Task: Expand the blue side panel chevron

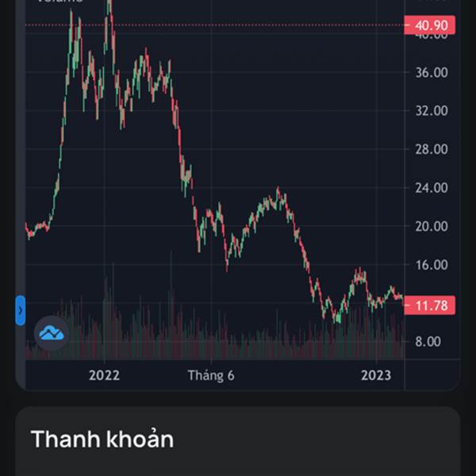Action: (21, 310)
